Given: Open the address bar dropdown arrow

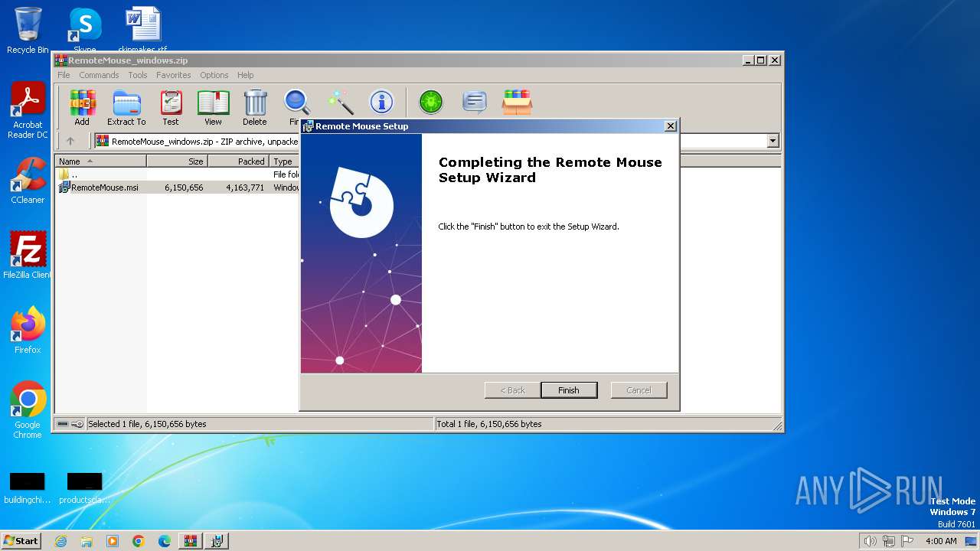Looking at the screenshot, I should tap(773, 141).
